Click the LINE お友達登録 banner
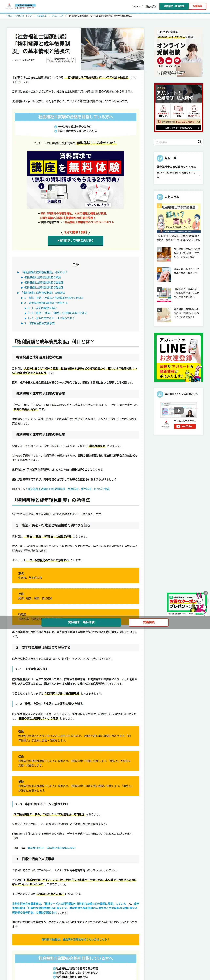Image resolution: width=210 pixels, height=980 pixels. coord(178,357)
